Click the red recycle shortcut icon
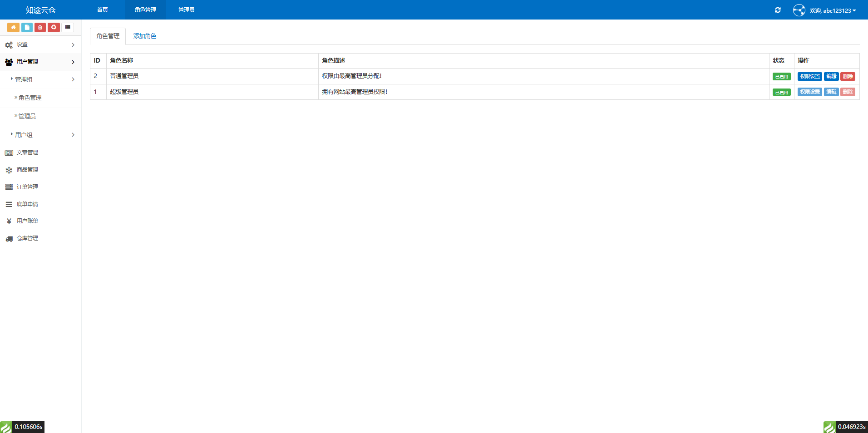 (54, 27)
